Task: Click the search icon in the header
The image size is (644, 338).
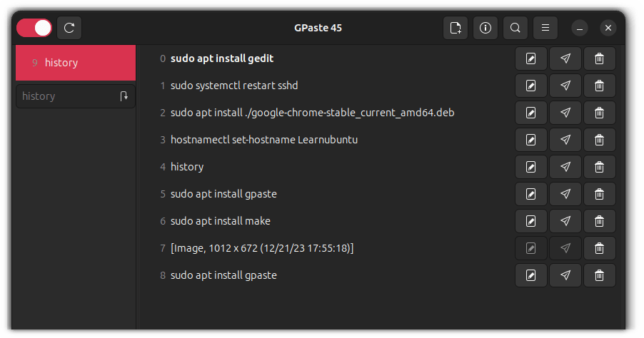Action: [515, 28]
